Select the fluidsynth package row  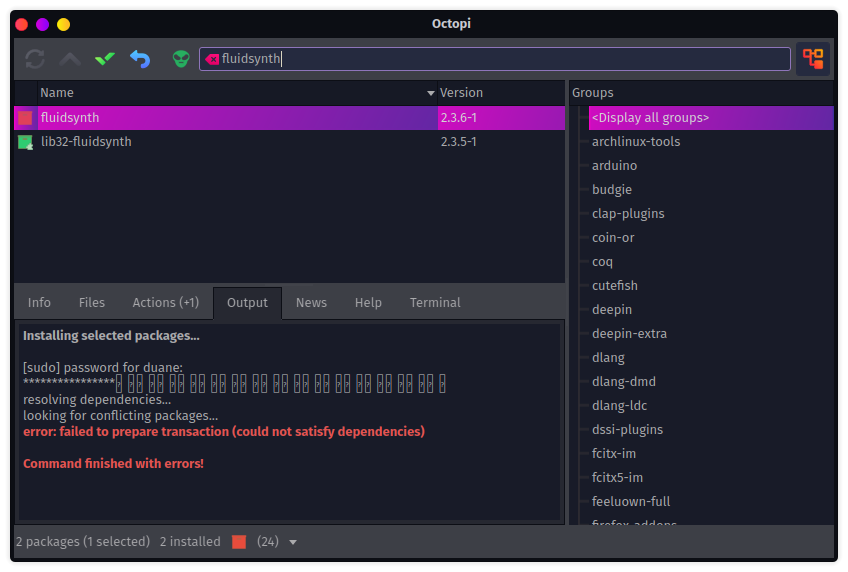point(289,118)
